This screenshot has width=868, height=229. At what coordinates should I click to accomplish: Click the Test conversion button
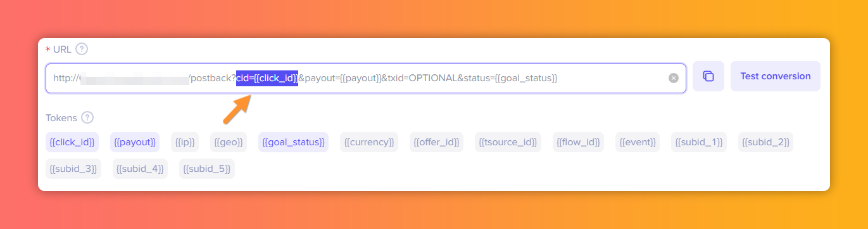pyautogui.click(x=776, y=76)
